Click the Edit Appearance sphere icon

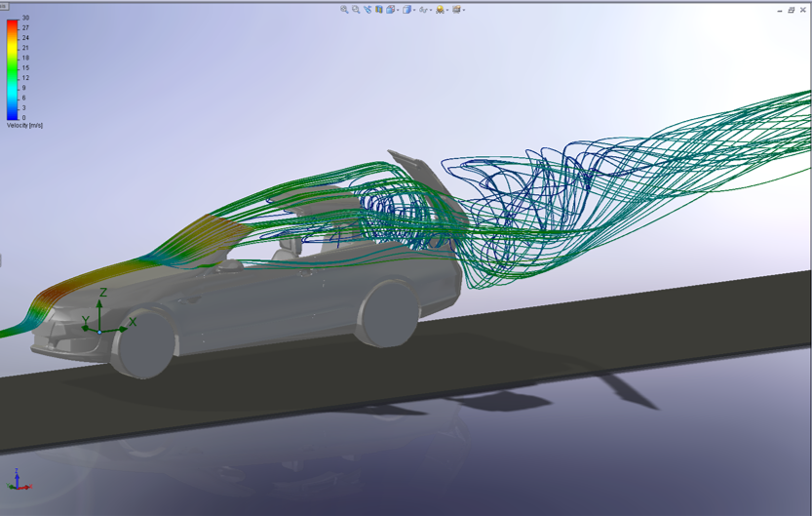pyautogui.click(x=440, y=9)
